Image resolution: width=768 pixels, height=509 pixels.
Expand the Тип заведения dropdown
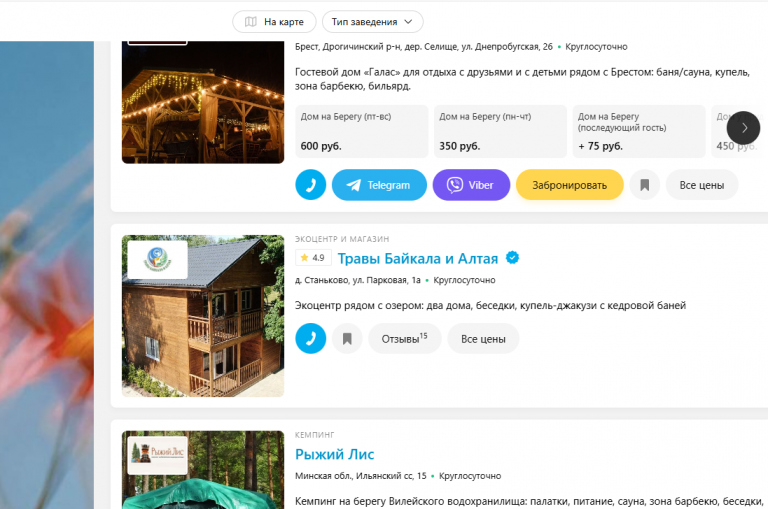click(372, 22)
